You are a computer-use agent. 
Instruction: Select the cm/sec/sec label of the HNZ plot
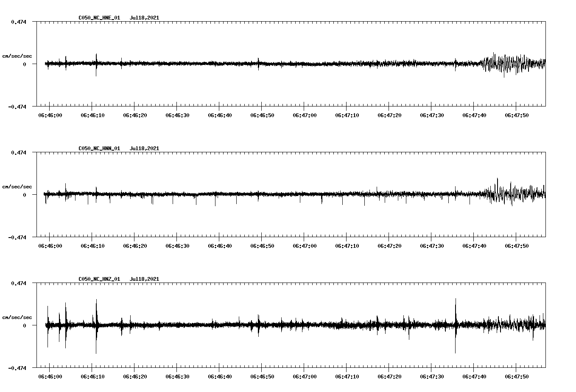[x=17, y=317]
